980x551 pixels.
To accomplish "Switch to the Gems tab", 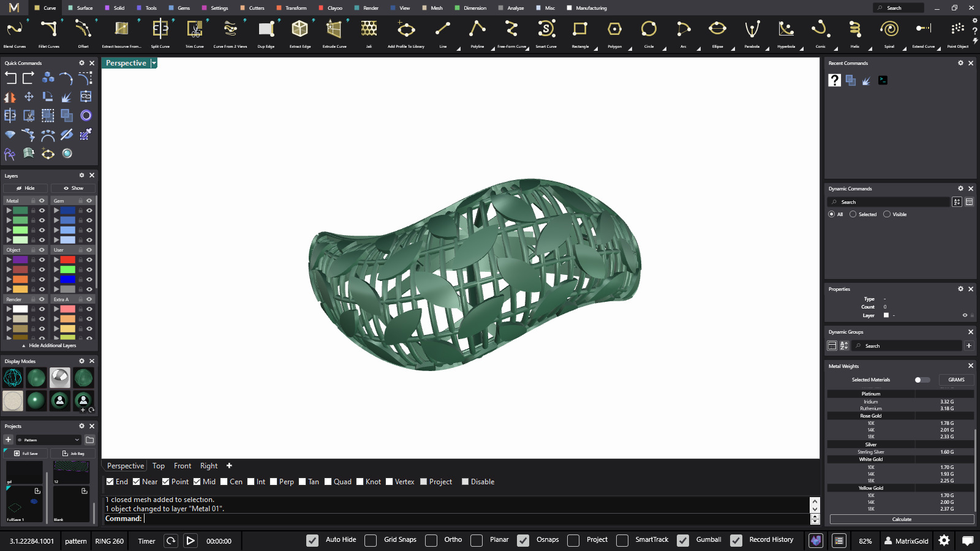I will (179, 8).
